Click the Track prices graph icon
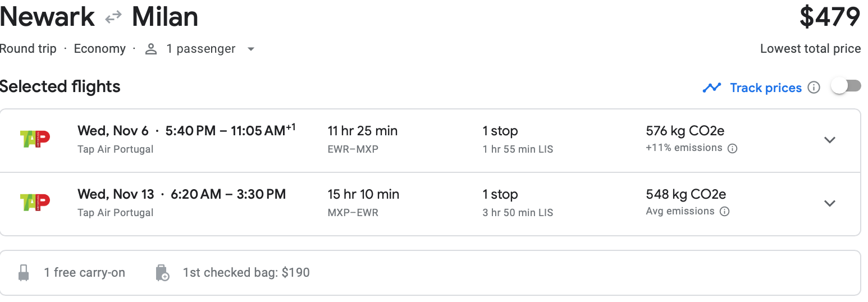 click(712, 88)
